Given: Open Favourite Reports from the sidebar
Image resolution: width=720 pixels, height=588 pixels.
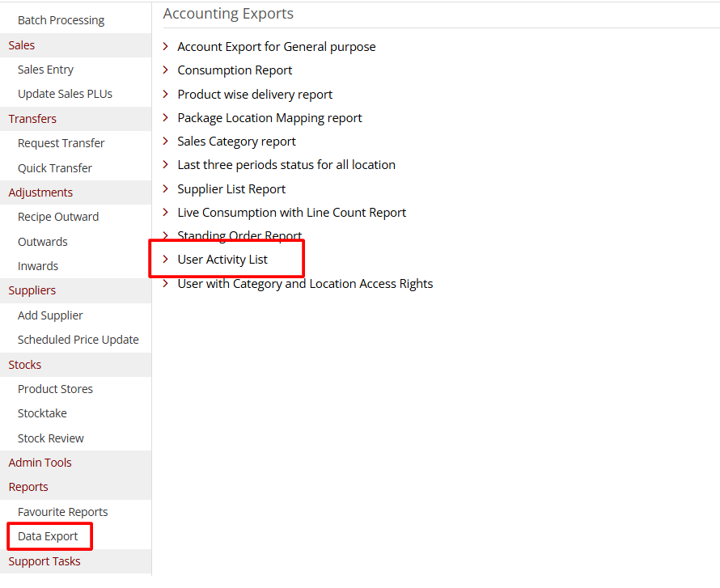Looking at the screenshot, I should 62,511.
